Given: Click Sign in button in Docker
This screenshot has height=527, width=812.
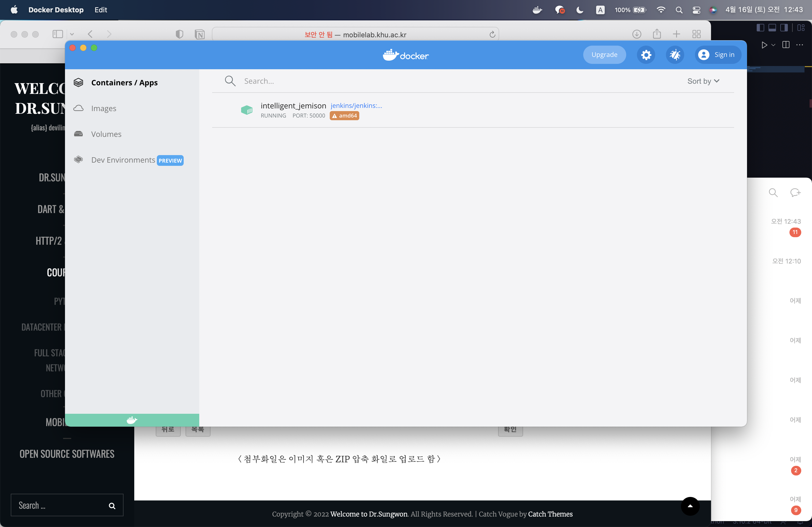Looking at the screenshot, I should [718, 55].
